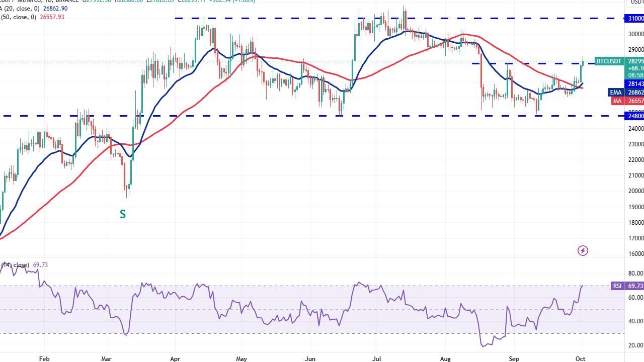Click the Sep label on the time axis
644x362 pixels.
(x=514, y=359)
